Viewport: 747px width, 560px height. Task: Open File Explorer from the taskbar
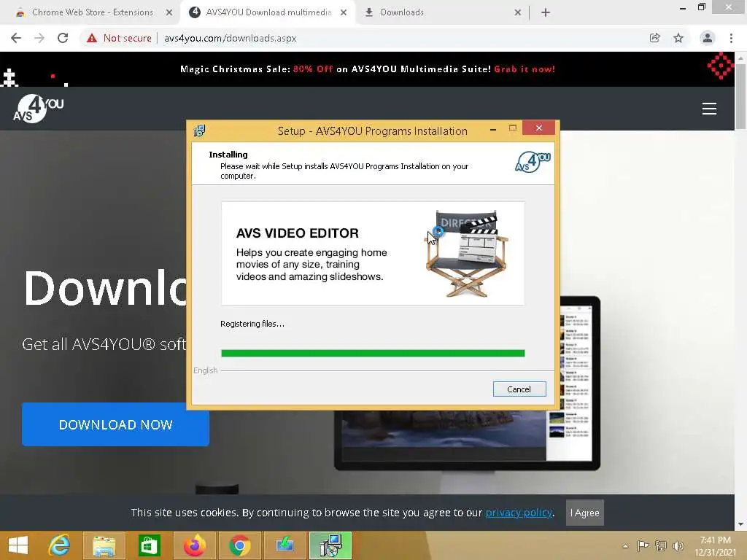pyautogui.click(x=104, y=545)
